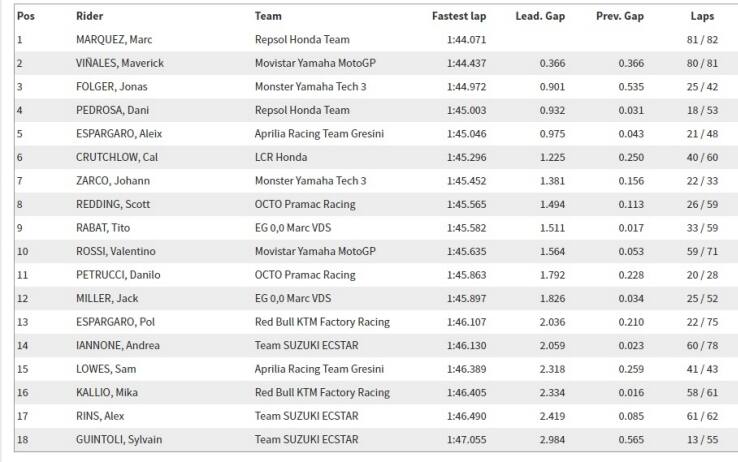Open ROSSI, Valentino rider entry
The image size is (738, 462).
coord(115,251)
